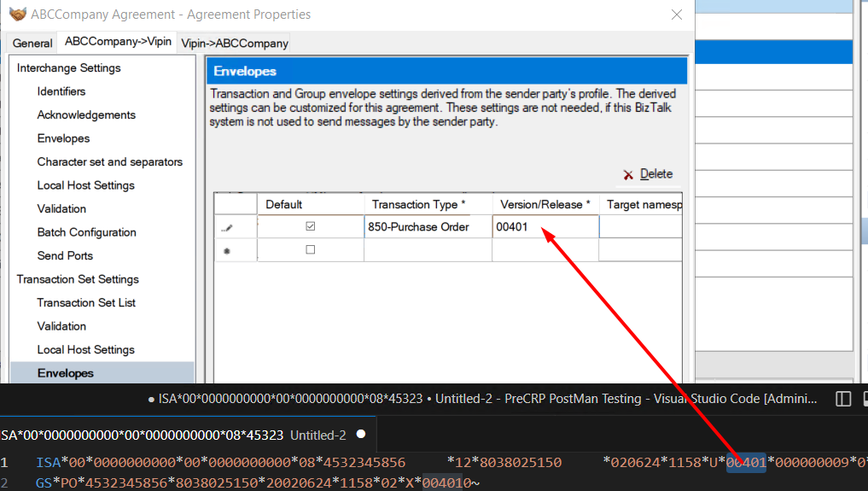Click the handshake agreement icon in title

coord(18,14)
